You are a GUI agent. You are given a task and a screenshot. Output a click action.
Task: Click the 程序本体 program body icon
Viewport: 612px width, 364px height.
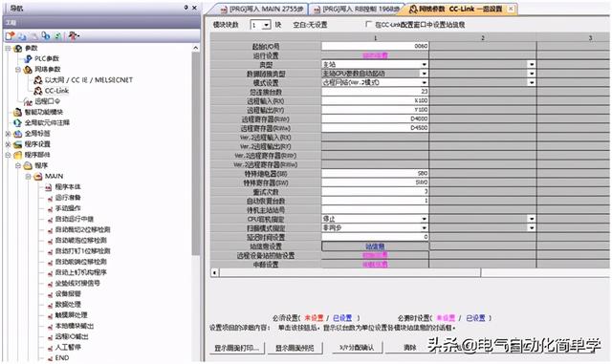[x=49, y=187]
